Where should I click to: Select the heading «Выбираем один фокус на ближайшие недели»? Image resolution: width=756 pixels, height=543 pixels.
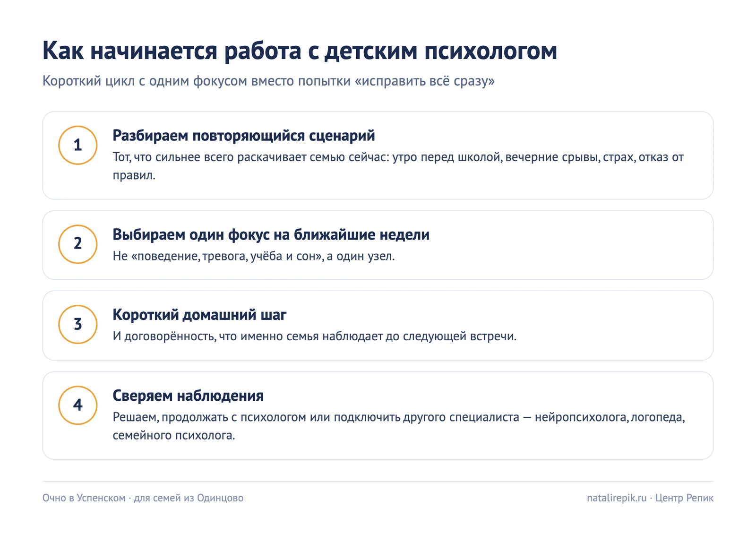(x=271, y=234)
